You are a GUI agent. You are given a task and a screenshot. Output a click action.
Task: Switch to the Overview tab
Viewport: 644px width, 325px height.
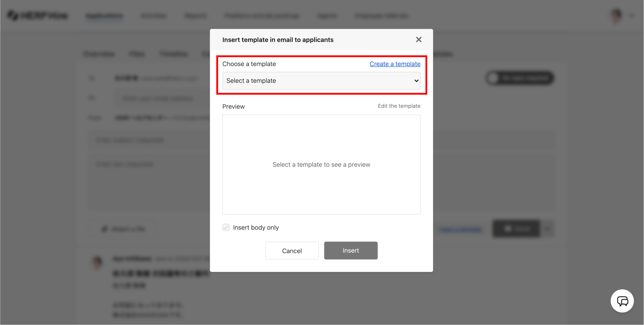[99, 54]
